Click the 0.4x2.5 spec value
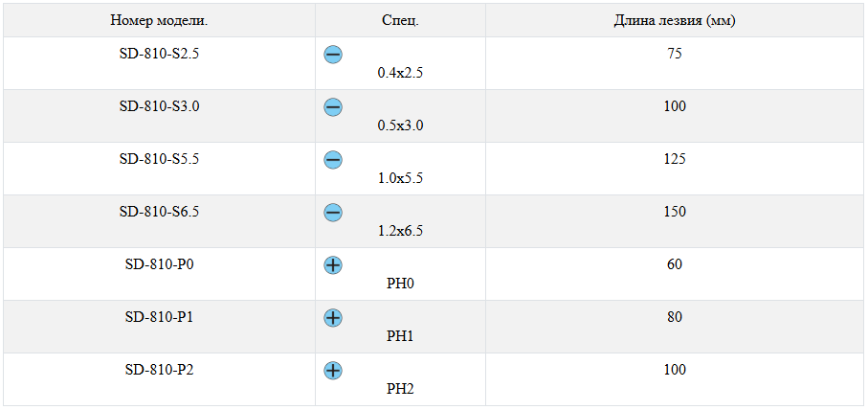 point(400,73)
